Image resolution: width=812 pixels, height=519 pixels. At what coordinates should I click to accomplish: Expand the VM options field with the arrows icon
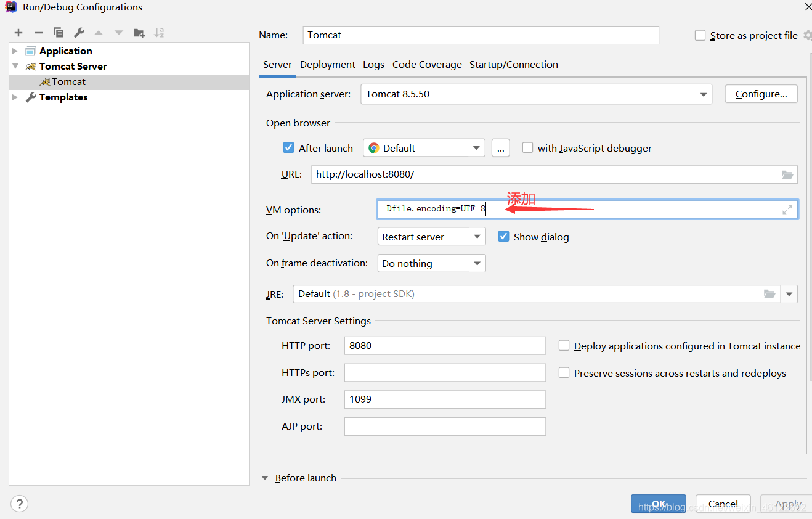tap(787, 210)
